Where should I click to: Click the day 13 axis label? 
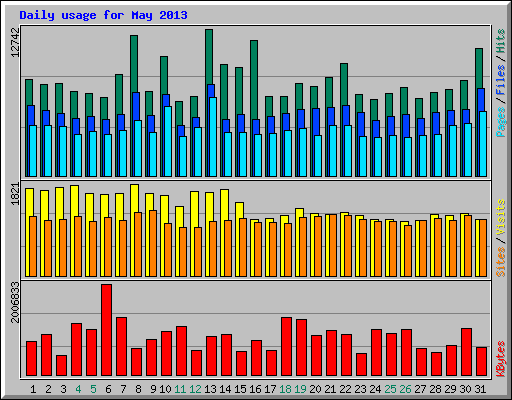click(210, 389)
